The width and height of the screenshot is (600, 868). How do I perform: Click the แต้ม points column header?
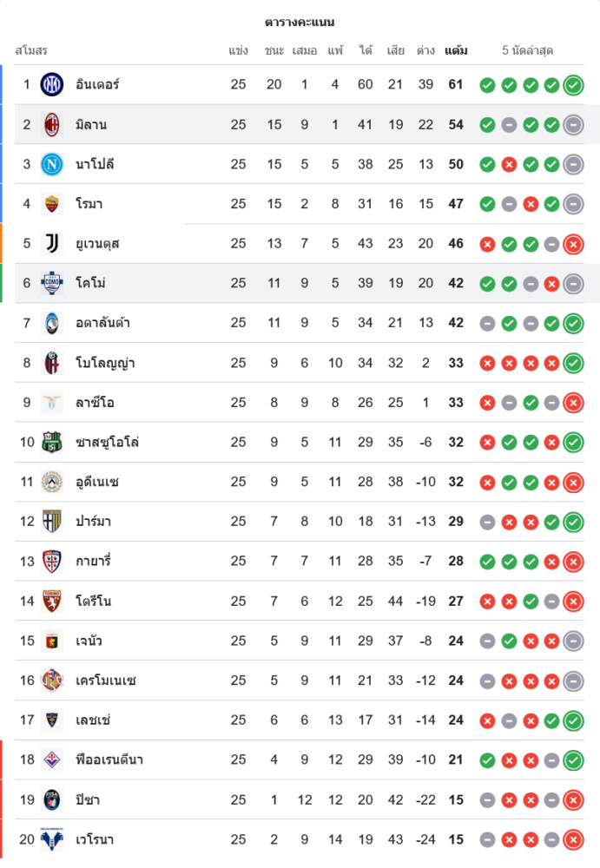click(456, 50)
